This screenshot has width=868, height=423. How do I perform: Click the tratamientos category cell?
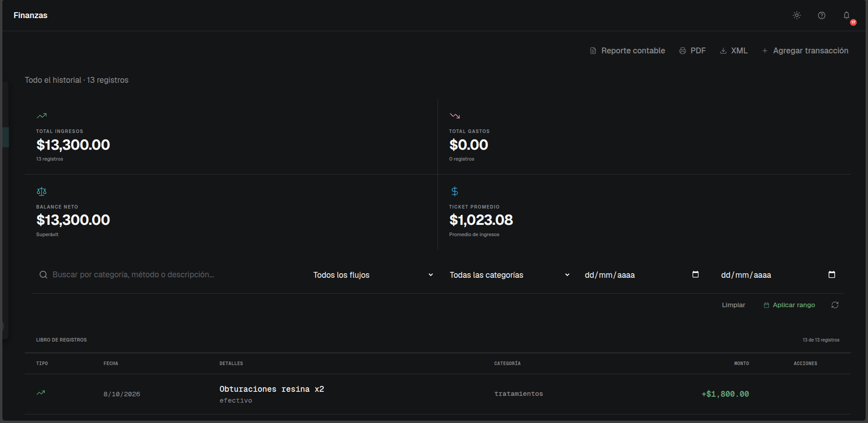coord(519,394)
